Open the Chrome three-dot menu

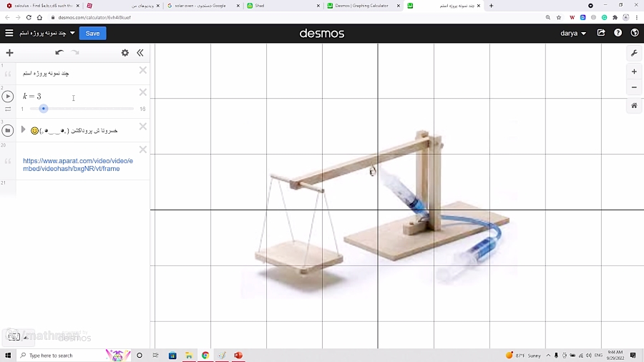point(636,17)
